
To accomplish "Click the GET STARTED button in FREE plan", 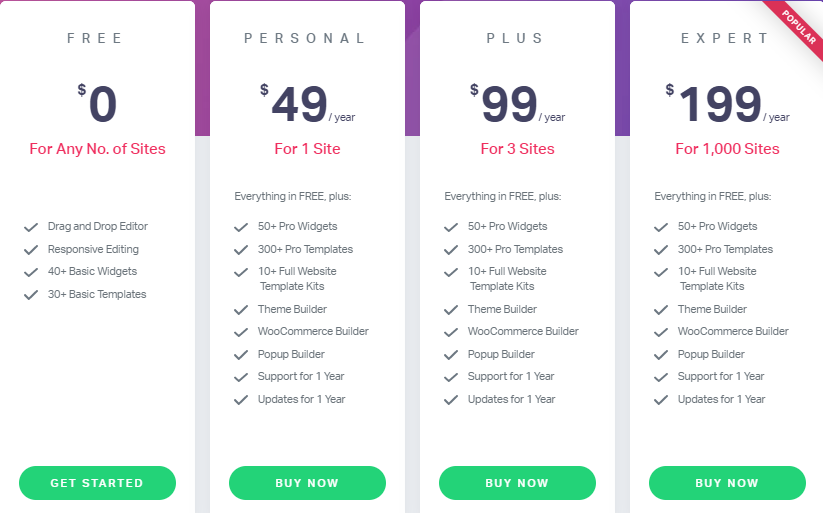I will click(97, 483).
